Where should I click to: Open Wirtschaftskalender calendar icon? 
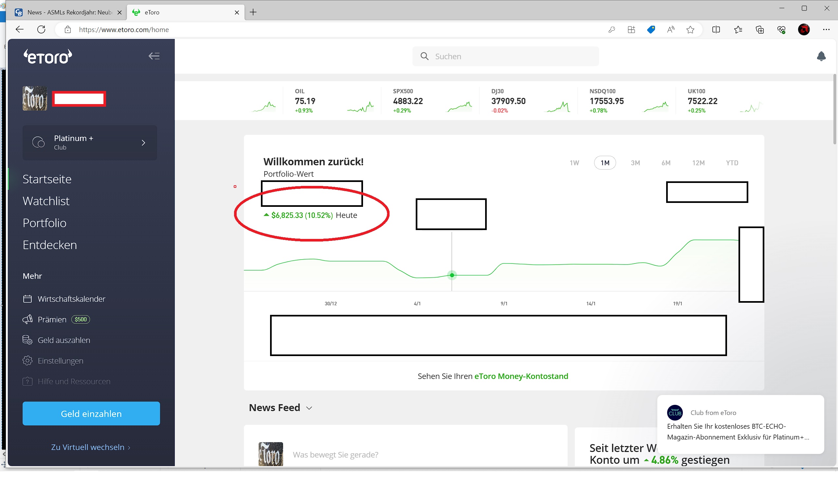click(x=27, y=299)
